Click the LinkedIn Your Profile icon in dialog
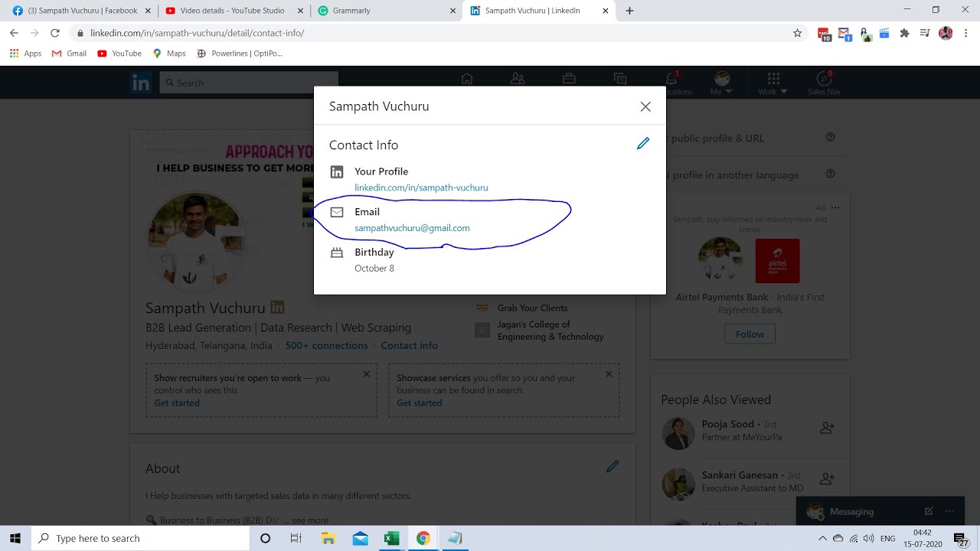Viewport: 980px width, 551px height. (x=337, y=171)
